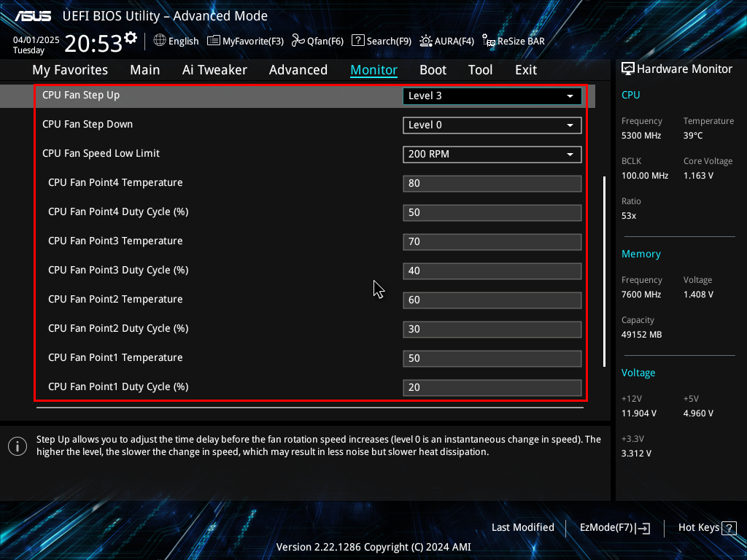This screenshot has height=560, width=747.
Task: Click the Hot Keys question mark icon
Action: tap(729, 528)
